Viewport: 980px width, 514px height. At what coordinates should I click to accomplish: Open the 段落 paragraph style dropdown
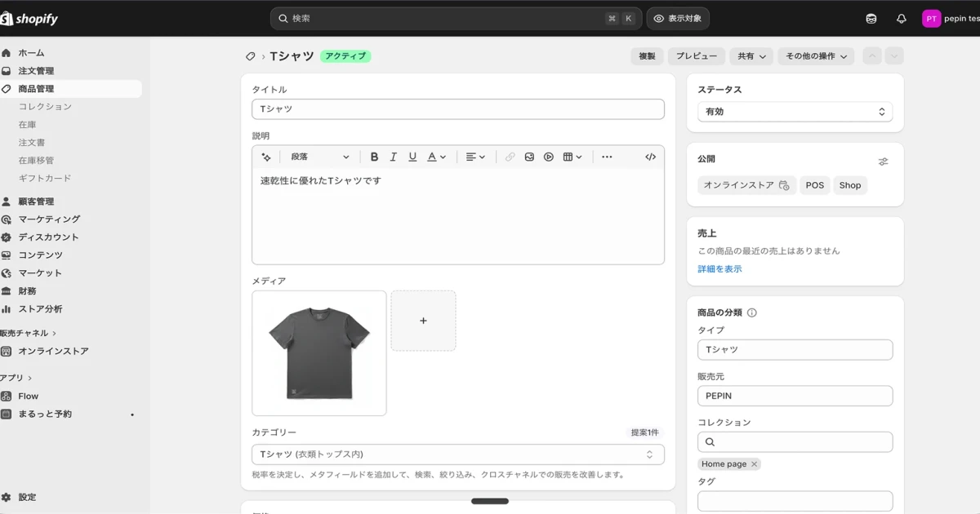pos(320,157)
